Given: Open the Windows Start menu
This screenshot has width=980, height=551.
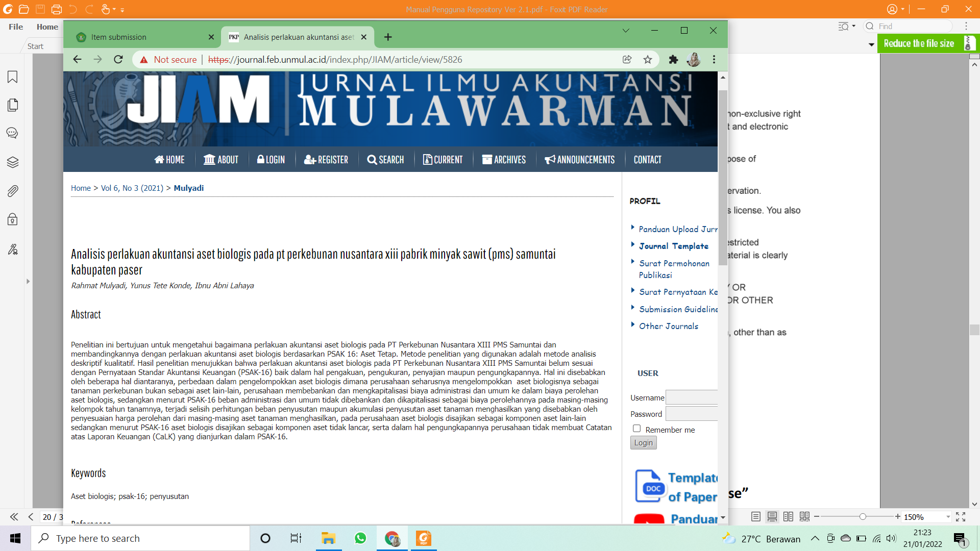Looking at the screenshot, I should pos(15,538).
